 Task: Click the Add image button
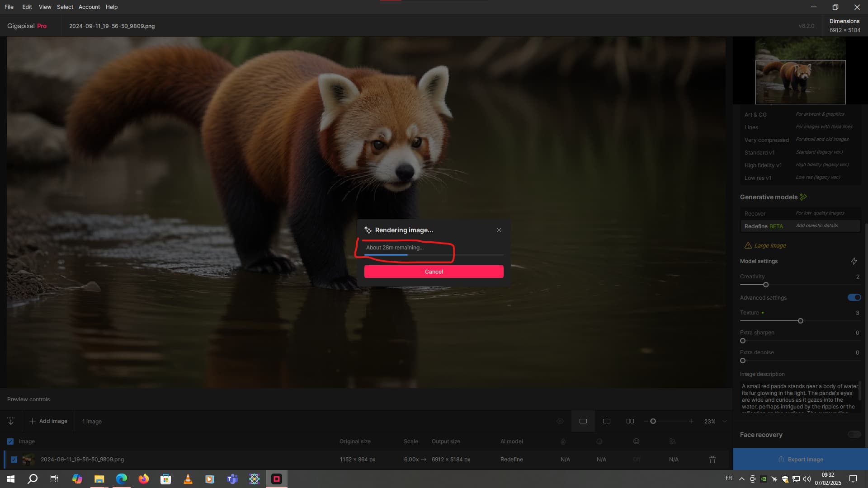[x=48, y=421]
